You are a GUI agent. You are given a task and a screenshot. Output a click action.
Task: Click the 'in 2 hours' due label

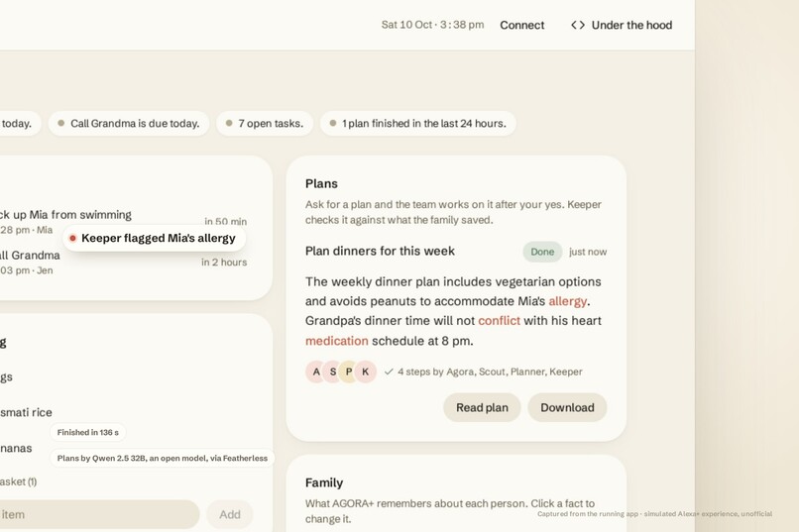coord(224,263)
